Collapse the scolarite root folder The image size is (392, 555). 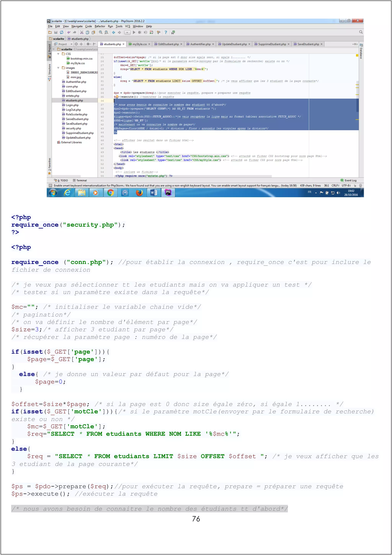coord(54,49)
